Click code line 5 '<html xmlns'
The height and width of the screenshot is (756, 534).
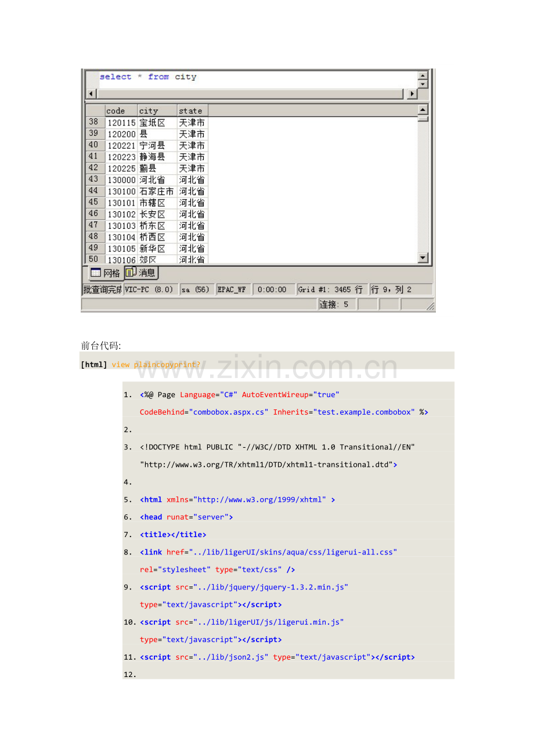click(x=237, y=499)
